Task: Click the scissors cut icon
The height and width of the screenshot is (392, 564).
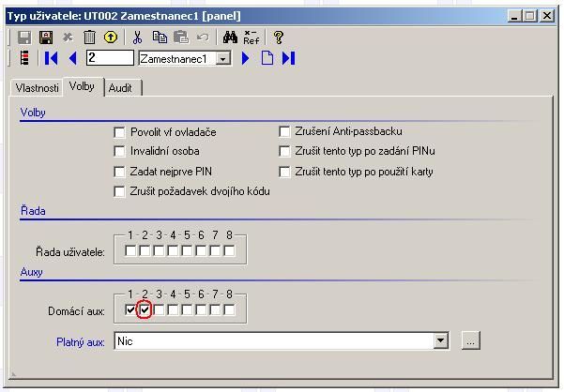Action: (x=137, y=38)
